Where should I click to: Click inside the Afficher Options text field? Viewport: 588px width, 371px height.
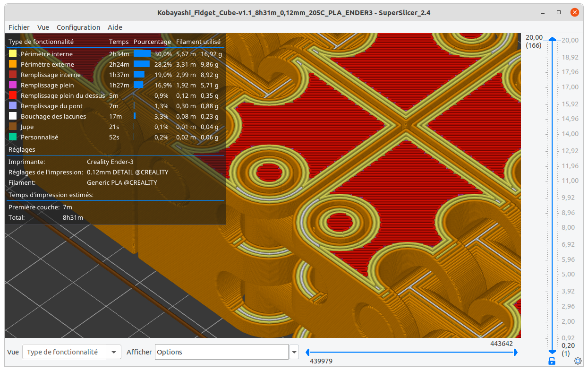222,352
